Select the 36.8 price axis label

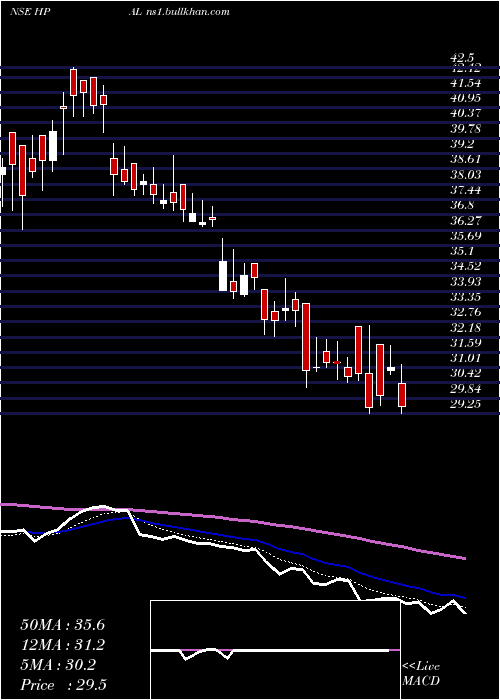(462, 205)
